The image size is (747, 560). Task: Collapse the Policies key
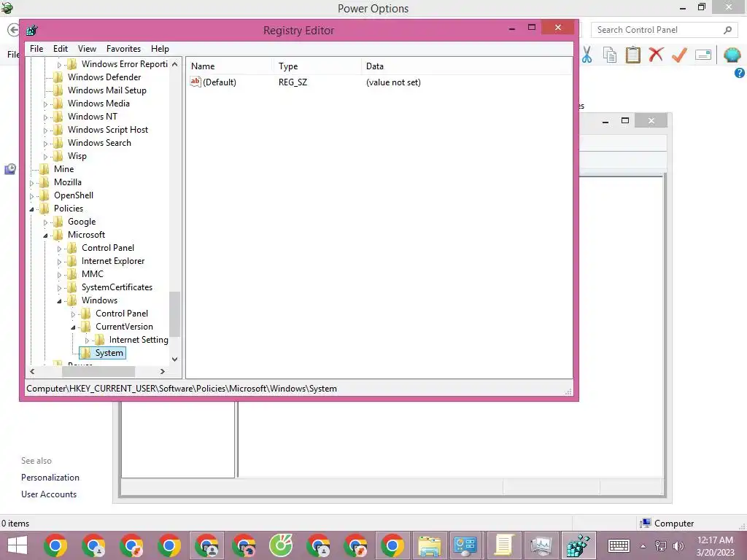click(31, 209)
